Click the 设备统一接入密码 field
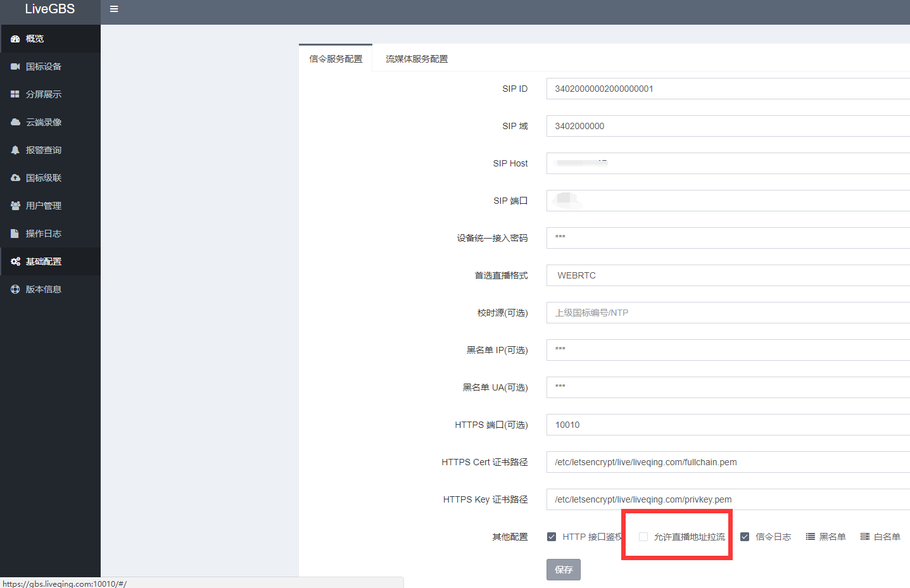Viewport: 910px width, 588px height. 728,238
